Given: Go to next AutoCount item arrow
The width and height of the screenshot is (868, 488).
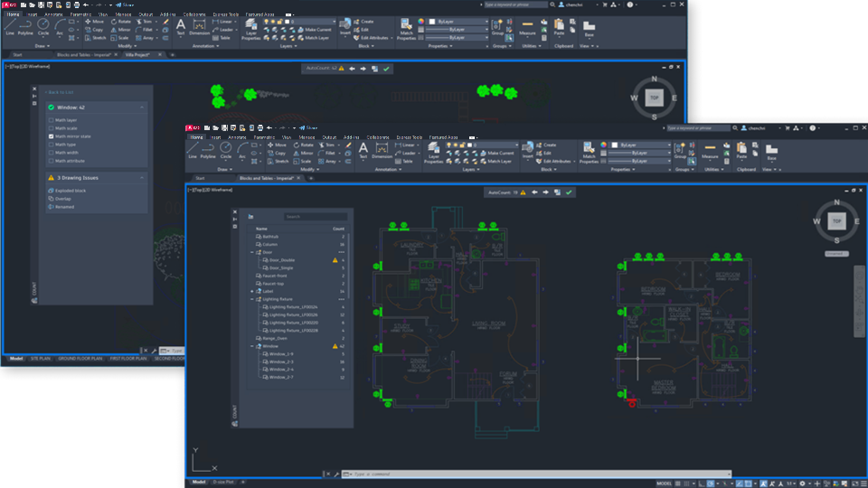Looking at the screenshot, I should pos(546,192).
